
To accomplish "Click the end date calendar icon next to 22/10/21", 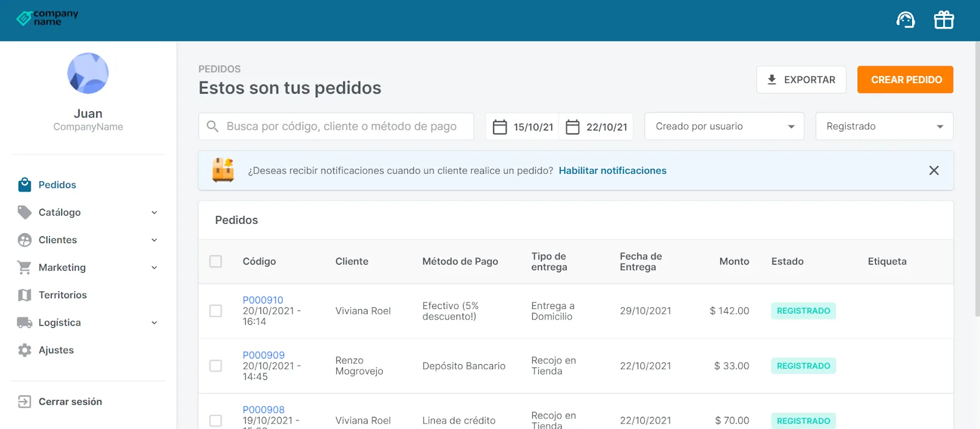I will (573, 127).
